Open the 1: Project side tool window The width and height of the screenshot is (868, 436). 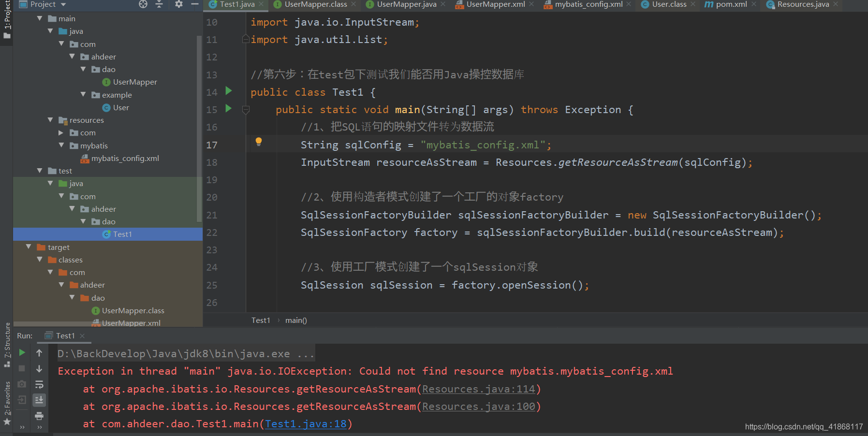pyautogui.click(x=6, y=20)
